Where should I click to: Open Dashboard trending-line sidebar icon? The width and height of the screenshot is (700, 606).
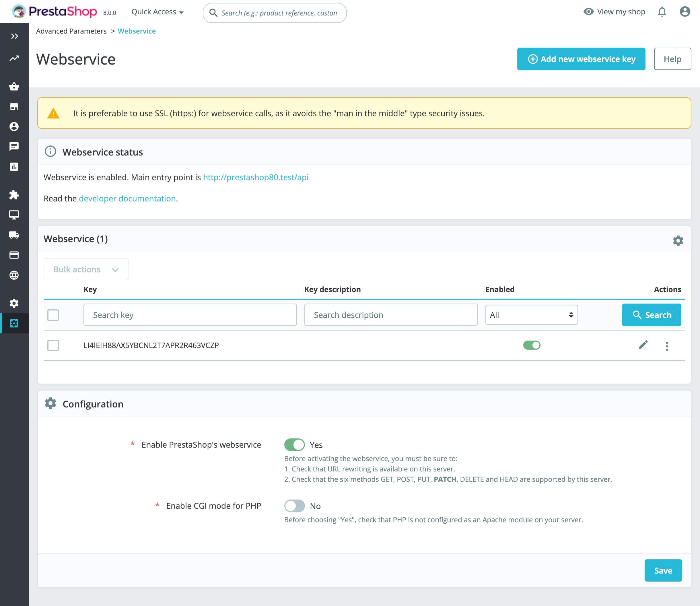(x=14, y=58)
